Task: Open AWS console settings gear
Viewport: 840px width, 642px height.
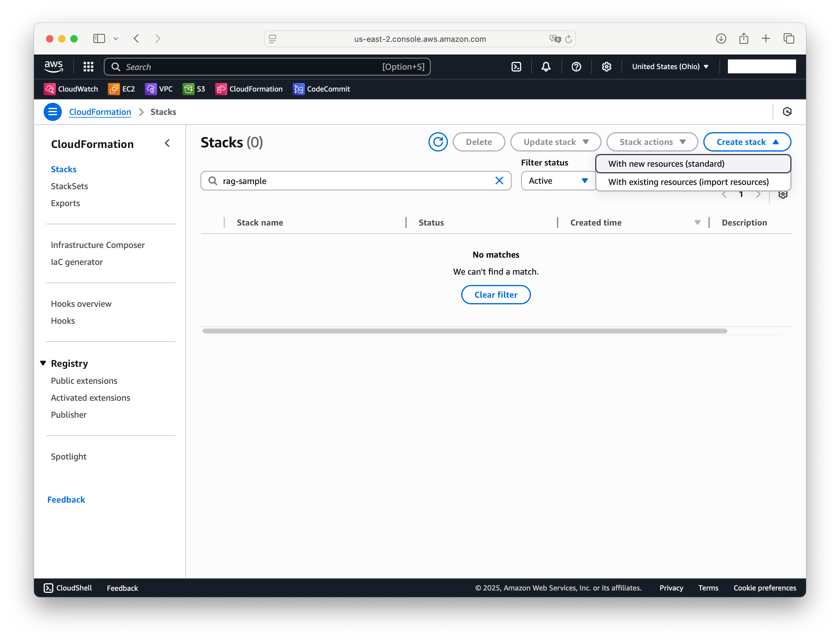Action: coord(606,67)
